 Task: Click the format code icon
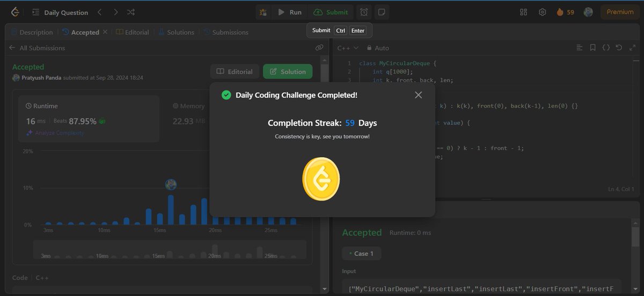click(579, 48)
